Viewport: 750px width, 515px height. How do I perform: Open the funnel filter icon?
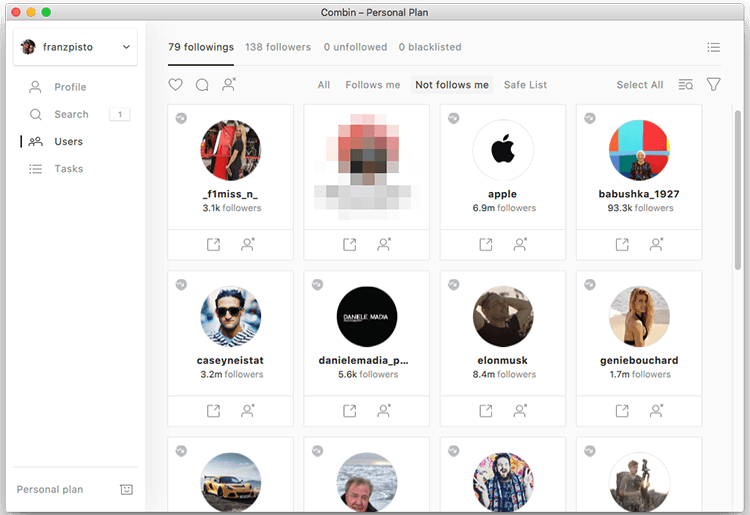coord(714,85)
